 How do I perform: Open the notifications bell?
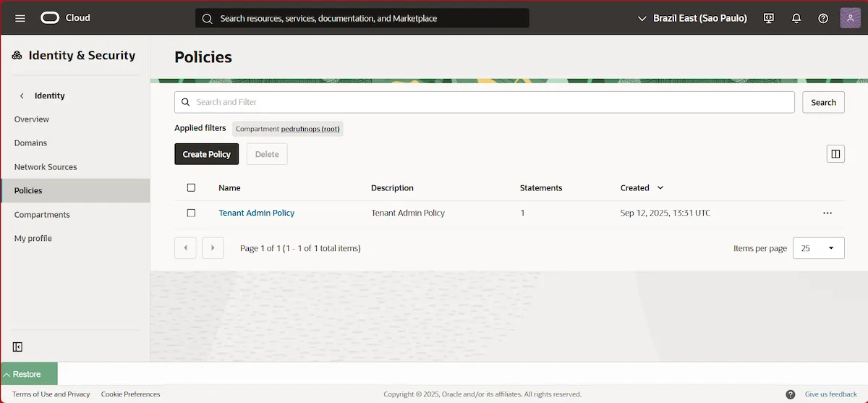click(796, 18)
